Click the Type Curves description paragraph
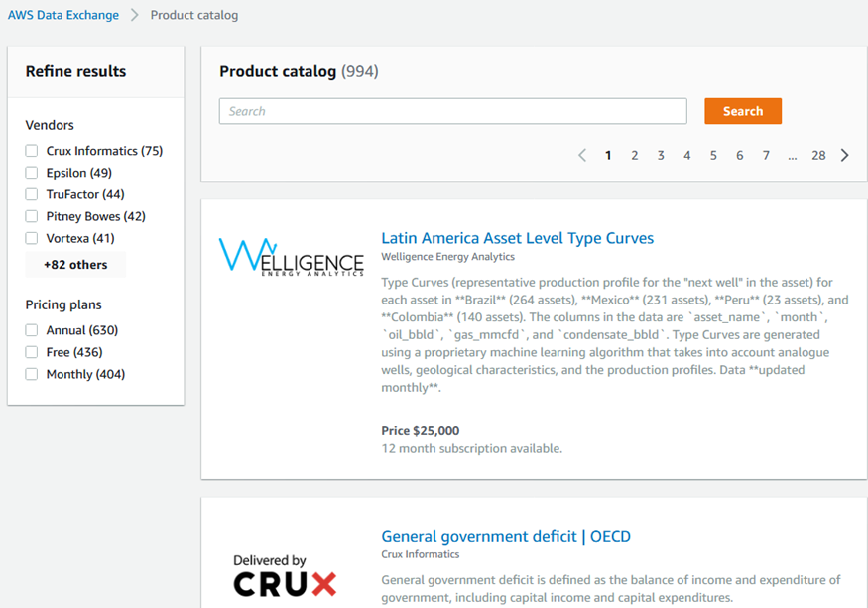 (x=614, y=334)
